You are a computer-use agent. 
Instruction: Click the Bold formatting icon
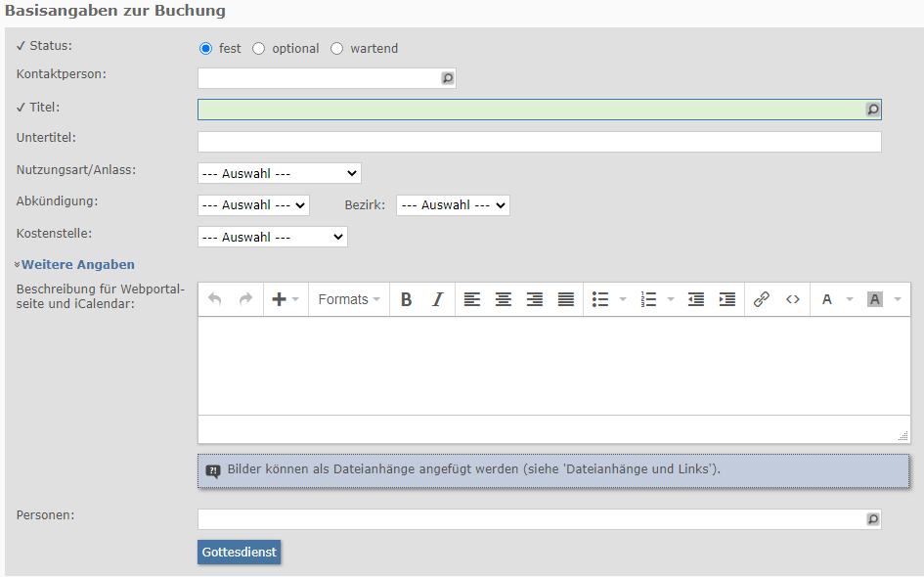(x=407, y=299)
